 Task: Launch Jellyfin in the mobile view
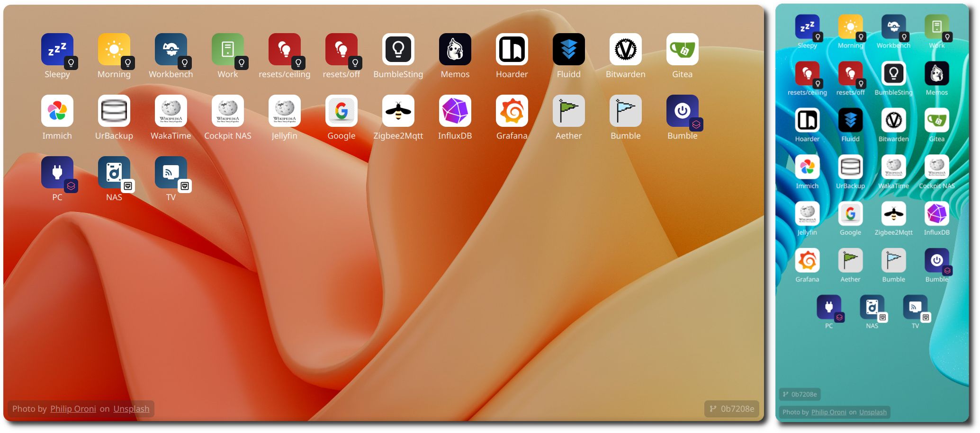pyautogui.click(x=807, y=213)
